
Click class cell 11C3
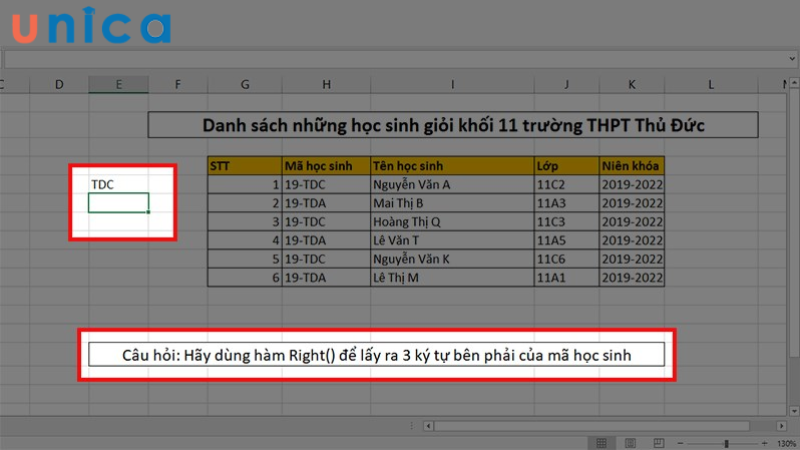[566, 222]
